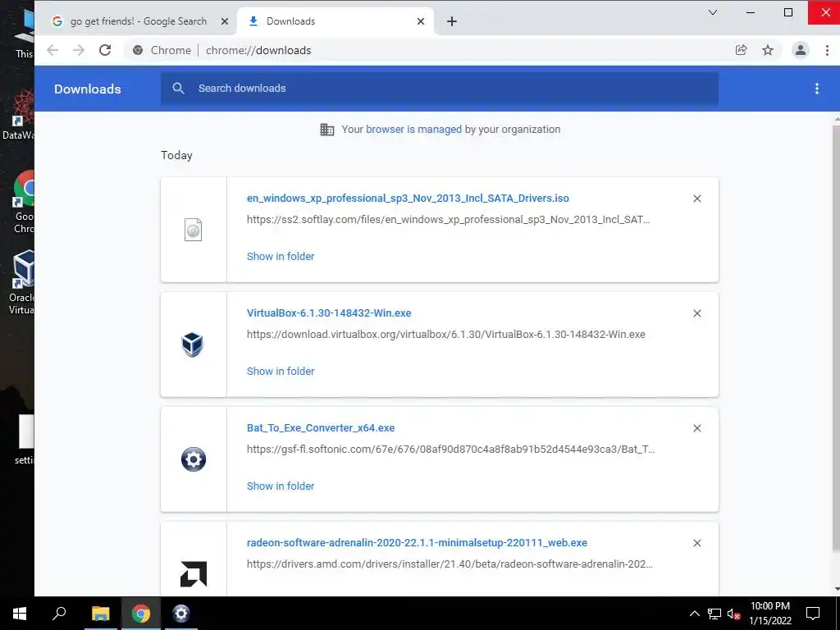Click the Today date heading
This screenshot has height=630, width=840.
176,155
